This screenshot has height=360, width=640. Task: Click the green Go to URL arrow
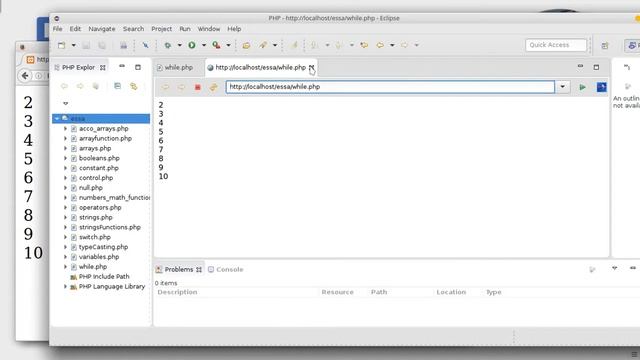point(582,87)
